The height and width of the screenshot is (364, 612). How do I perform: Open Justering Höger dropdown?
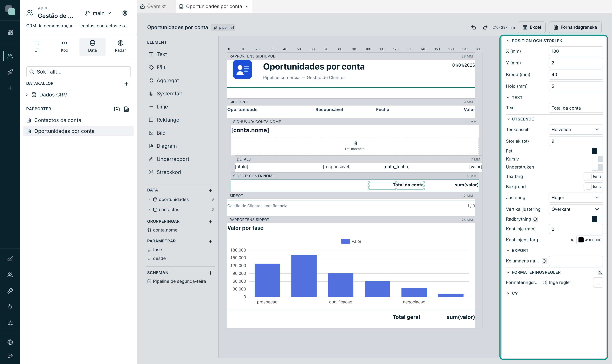coord(576,198)
